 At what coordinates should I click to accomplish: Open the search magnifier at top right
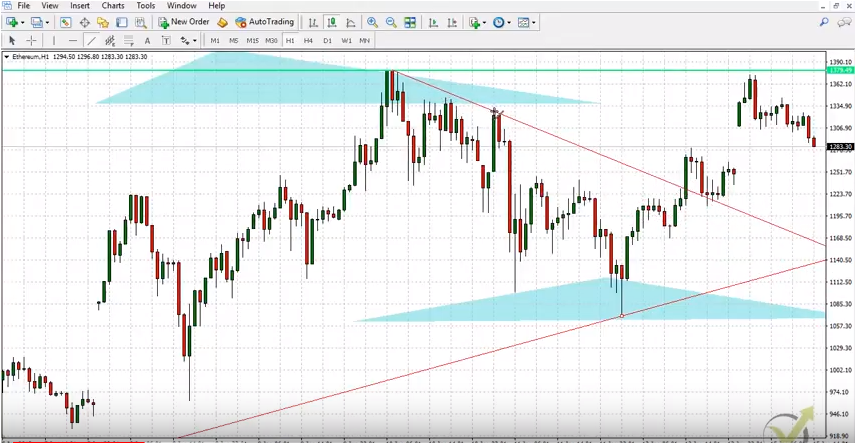point(824,22)
